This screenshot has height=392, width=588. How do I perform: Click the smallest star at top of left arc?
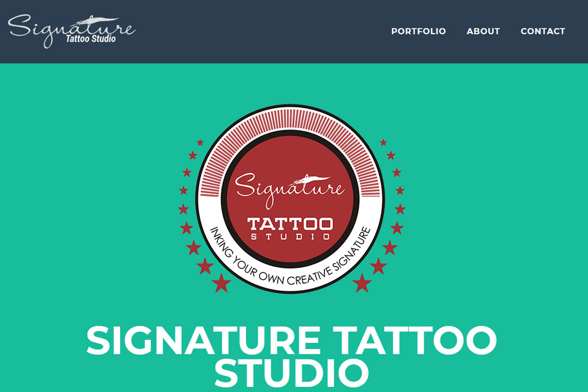(x=200, y=142)
